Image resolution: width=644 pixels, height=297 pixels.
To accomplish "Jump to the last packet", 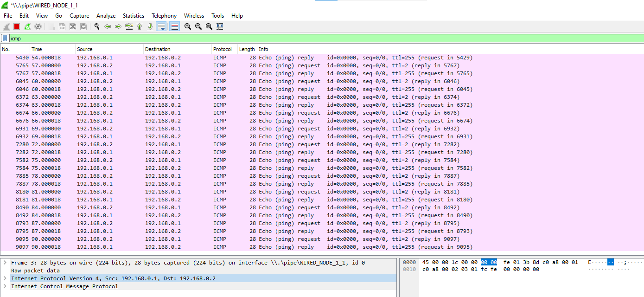I will click(x=150, y=26).
